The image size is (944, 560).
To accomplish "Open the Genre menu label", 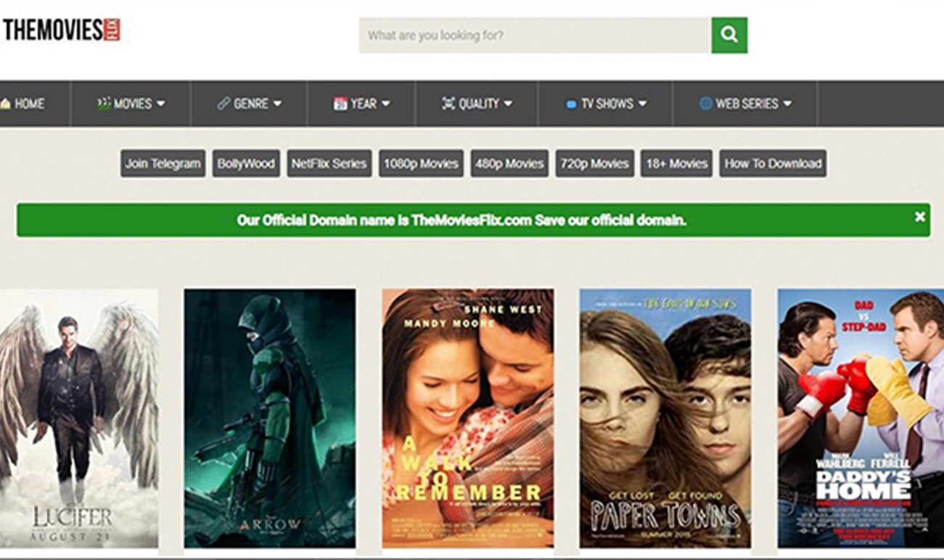I will click(x=251, y=104).
